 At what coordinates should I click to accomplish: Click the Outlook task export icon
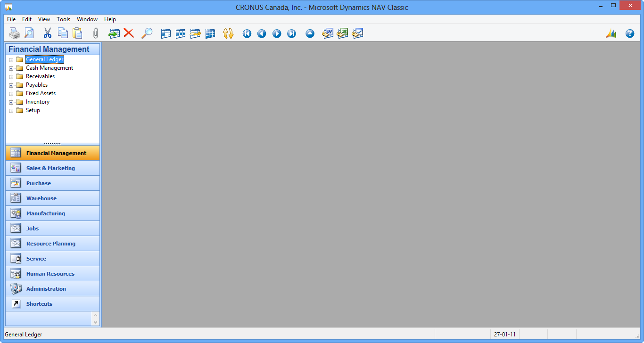click(x=357, y=33)
